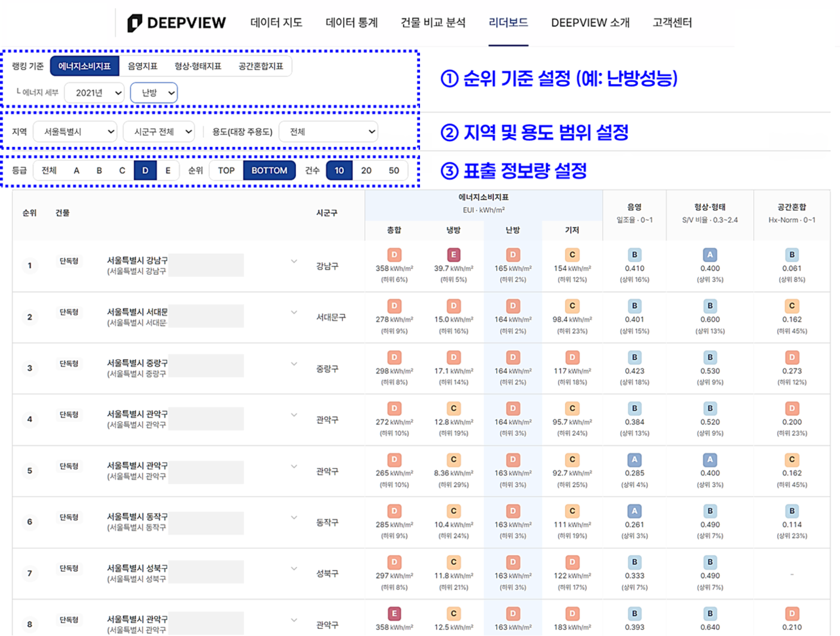Select grade A filter button

(77, 171)
